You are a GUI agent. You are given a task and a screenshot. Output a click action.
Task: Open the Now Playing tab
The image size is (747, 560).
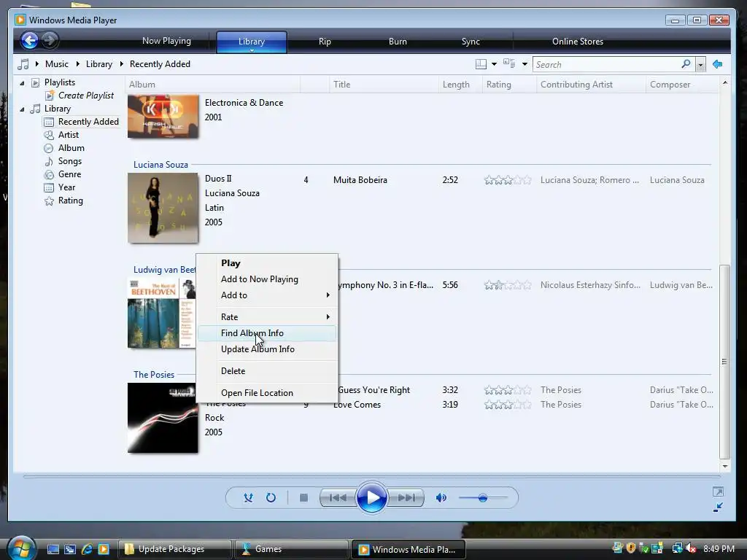[x=167, y=41]
